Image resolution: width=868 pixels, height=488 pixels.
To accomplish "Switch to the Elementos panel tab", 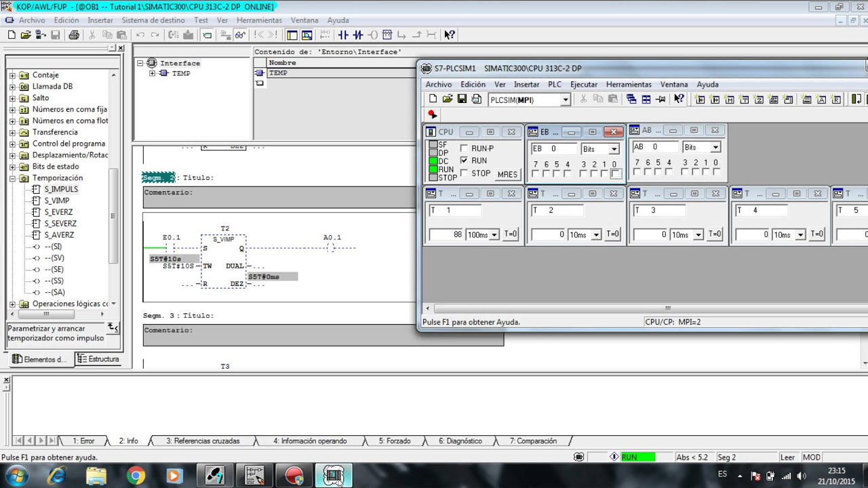I will coord(39,359).
